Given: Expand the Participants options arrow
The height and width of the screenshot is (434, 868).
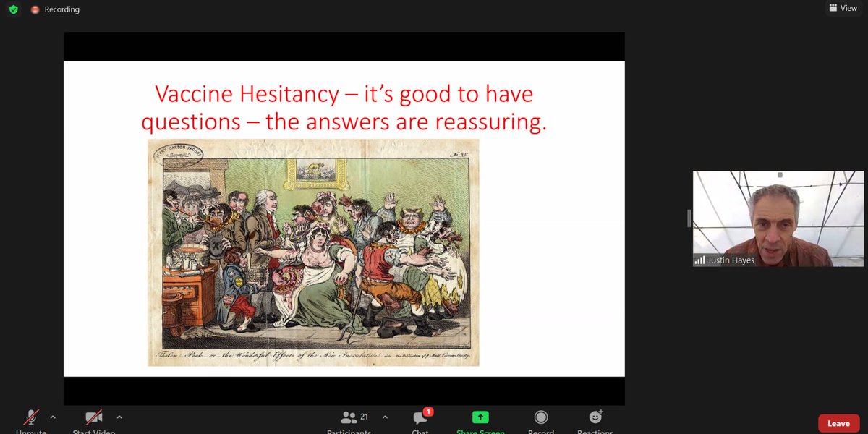Looking at the screenshot, I should coord(385,417).
